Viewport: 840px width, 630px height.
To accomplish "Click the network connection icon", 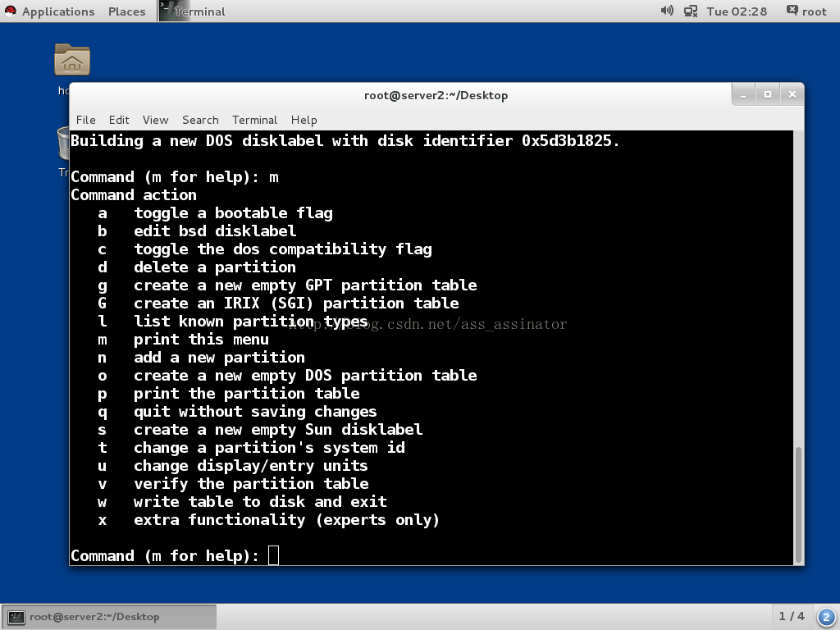I will point(691,11).
